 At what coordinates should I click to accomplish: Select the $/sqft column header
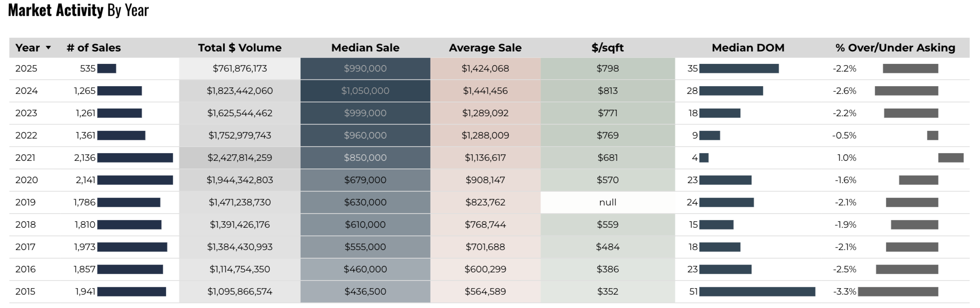point(607,48)
